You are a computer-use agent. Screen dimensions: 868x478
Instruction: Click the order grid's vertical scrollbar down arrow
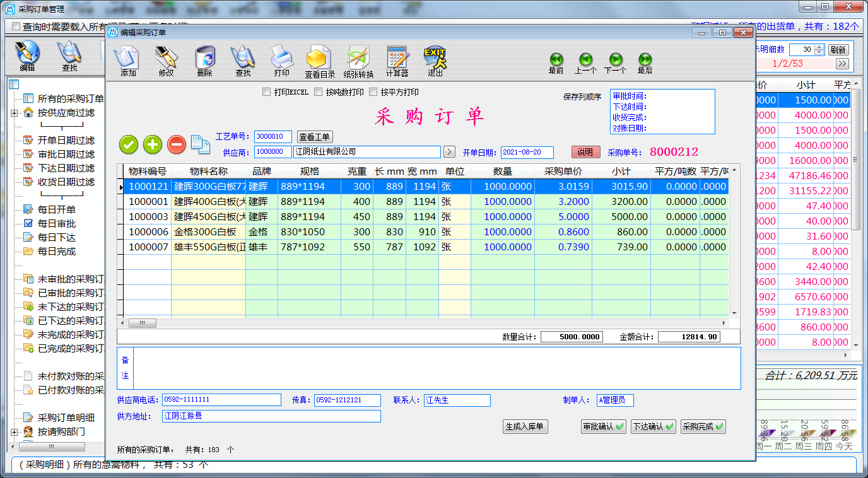(734, 313)
